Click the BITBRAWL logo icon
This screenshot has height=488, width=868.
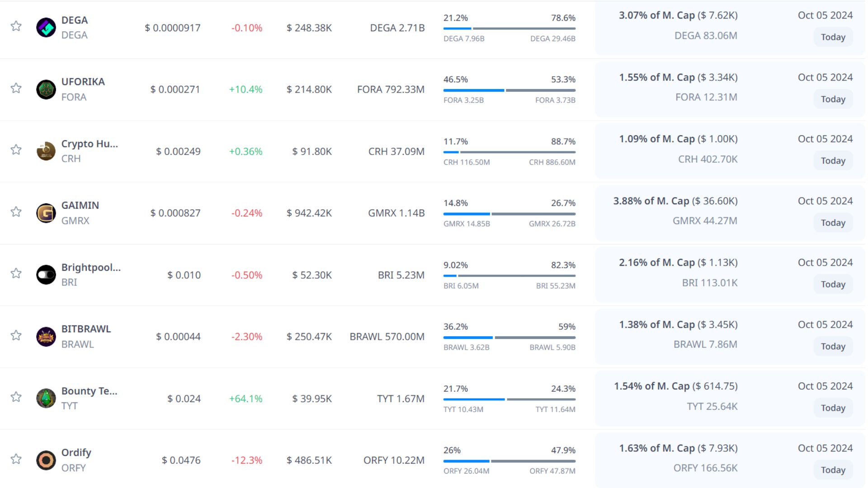point(46,337)
